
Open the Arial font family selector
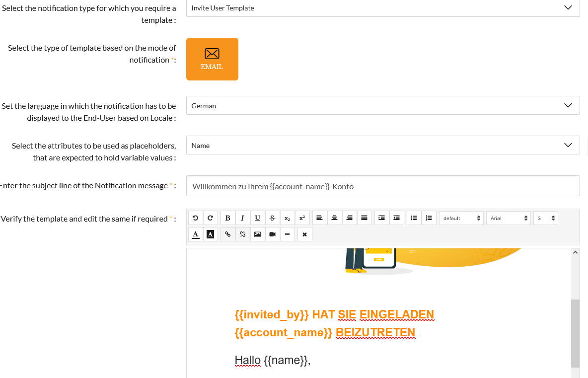tap(508, 218)
